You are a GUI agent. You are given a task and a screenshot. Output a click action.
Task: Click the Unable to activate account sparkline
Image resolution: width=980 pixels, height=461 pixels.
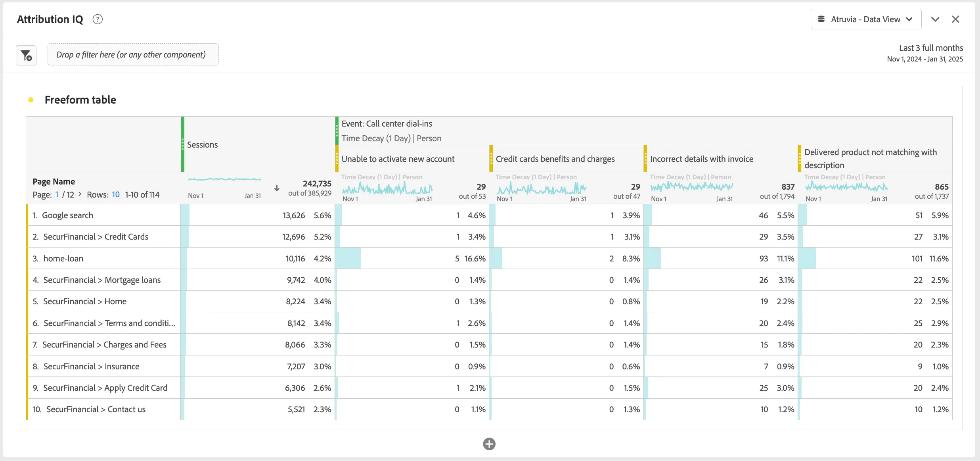tap(387, 188)
